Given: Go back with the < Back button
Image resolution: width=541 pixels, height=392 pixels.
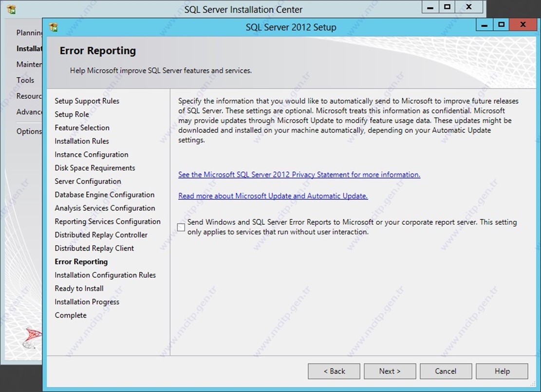Looking at the screenshot, I should (334, 371).
